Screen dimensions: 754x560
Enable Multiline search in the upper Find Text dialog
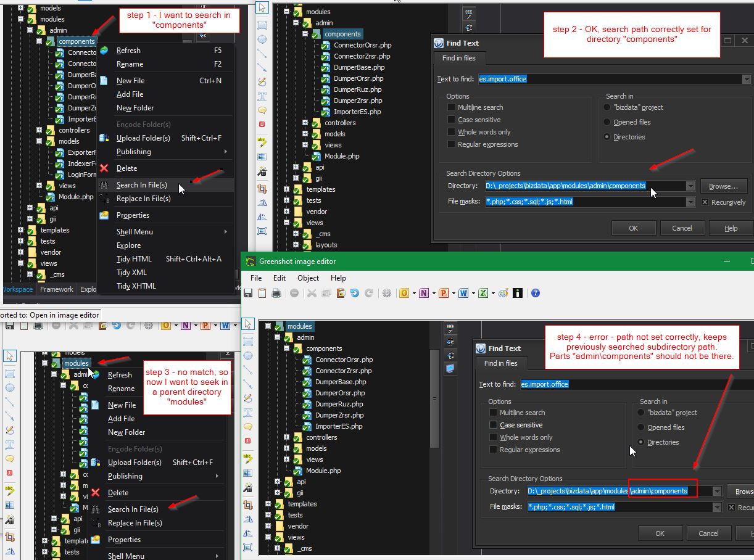[452, 107]
